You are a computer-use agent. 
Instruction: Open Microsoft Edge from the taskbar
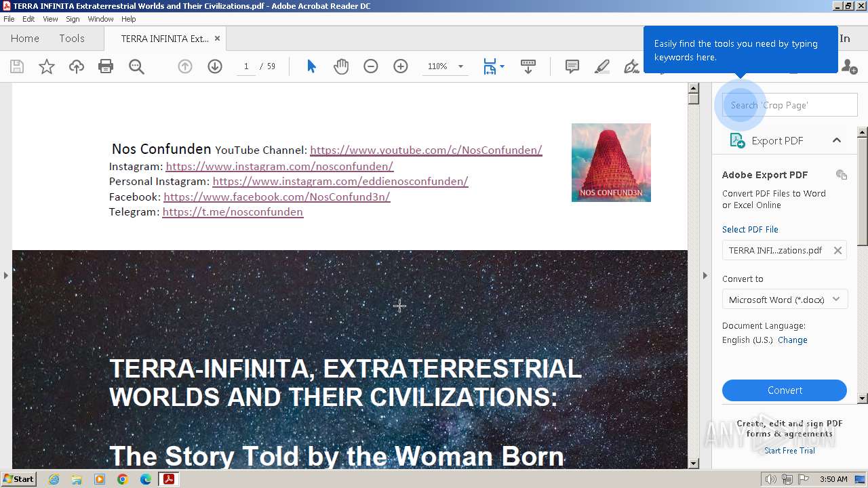pyautogui.click(x=145, y=479)
